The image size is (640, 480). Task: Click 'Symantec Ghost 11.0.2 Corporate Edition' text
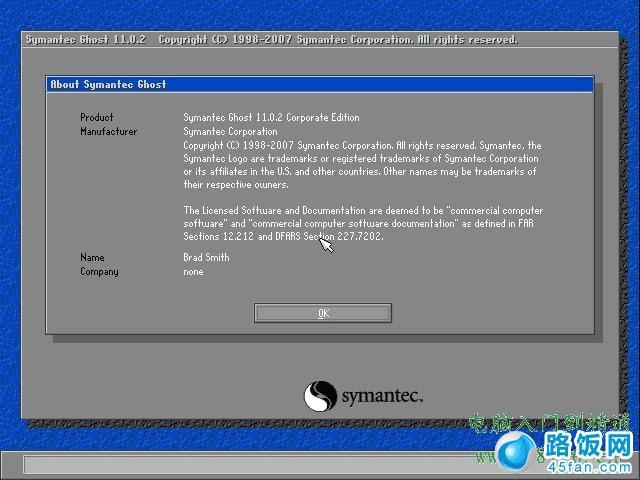pos(271,118)
